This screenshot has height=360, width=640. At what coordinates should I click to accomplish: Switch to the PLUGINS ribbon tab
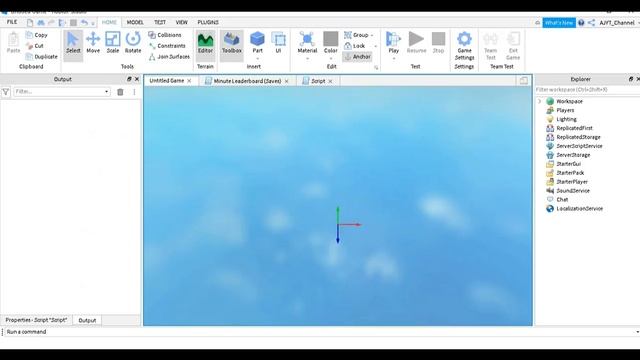click(208, 22)
